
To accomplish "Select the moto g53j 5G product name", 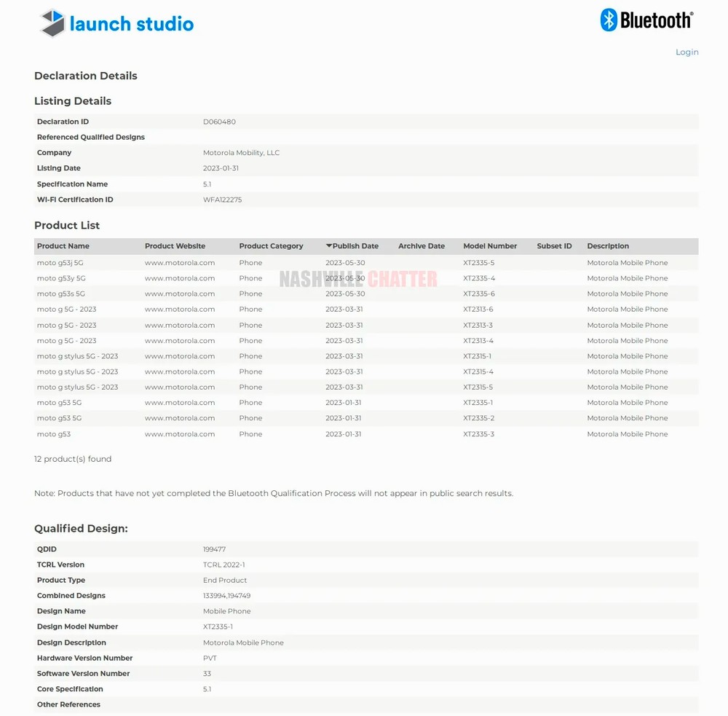I will [60, 263].
